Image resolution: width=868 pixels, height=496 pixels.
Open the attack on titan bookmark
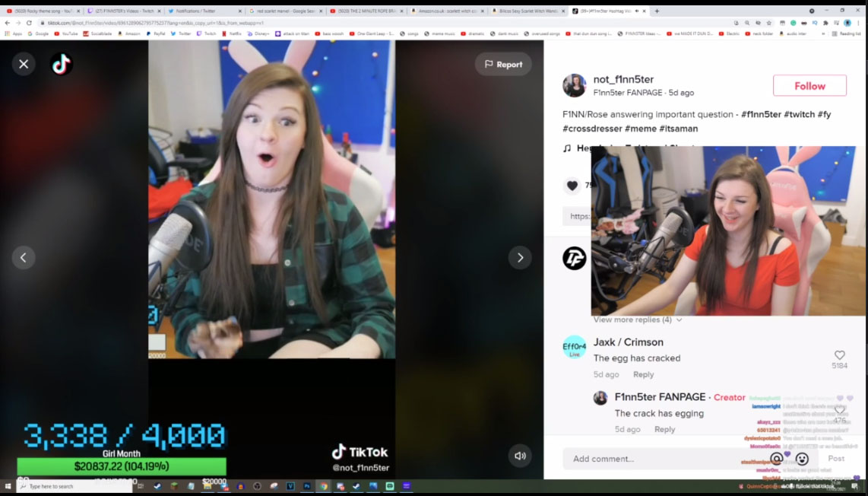(x=293, y=33)
